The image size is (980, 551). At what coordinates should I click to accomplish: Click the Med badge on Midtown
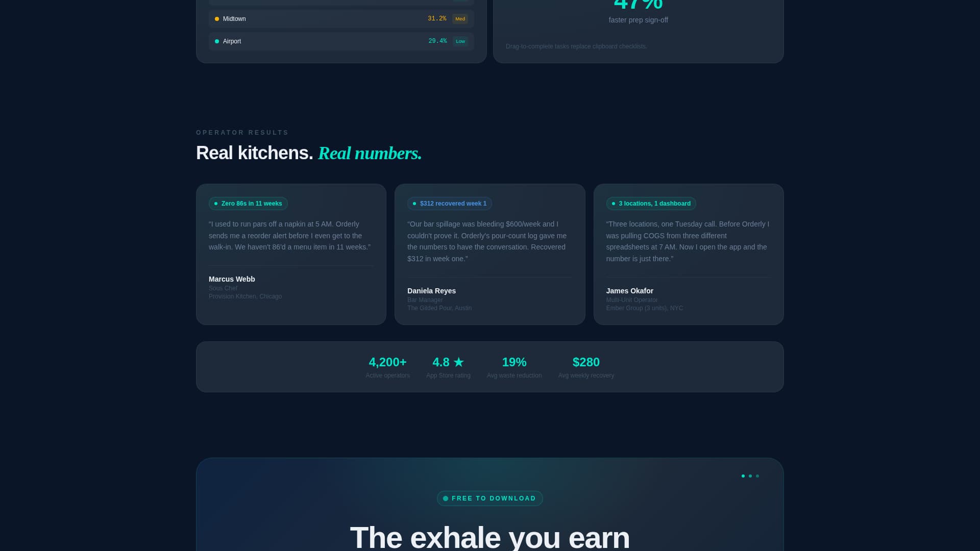(x=460, y=19)
